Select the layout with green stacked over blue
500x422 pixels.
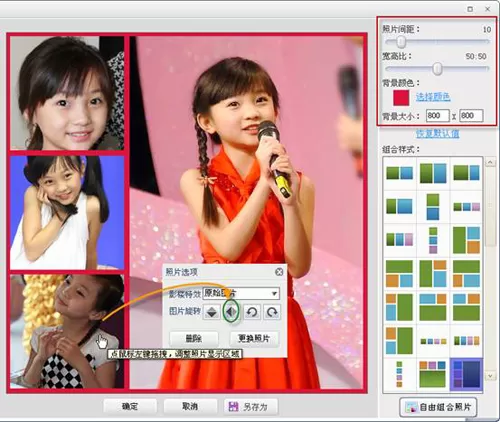coord(433,207)
